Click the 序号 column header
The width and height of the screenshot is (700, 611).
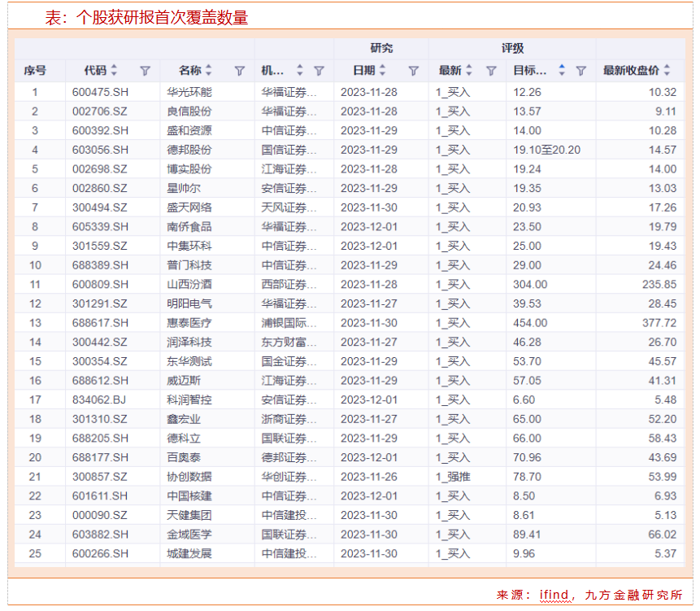click(x=35, y=71)
